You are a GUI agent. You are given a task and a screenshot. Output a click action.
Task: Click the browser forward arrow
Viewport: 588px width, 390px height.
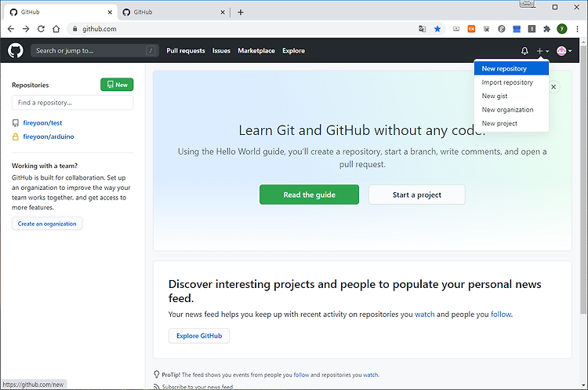pyautogui.click(x=26, y=29)
